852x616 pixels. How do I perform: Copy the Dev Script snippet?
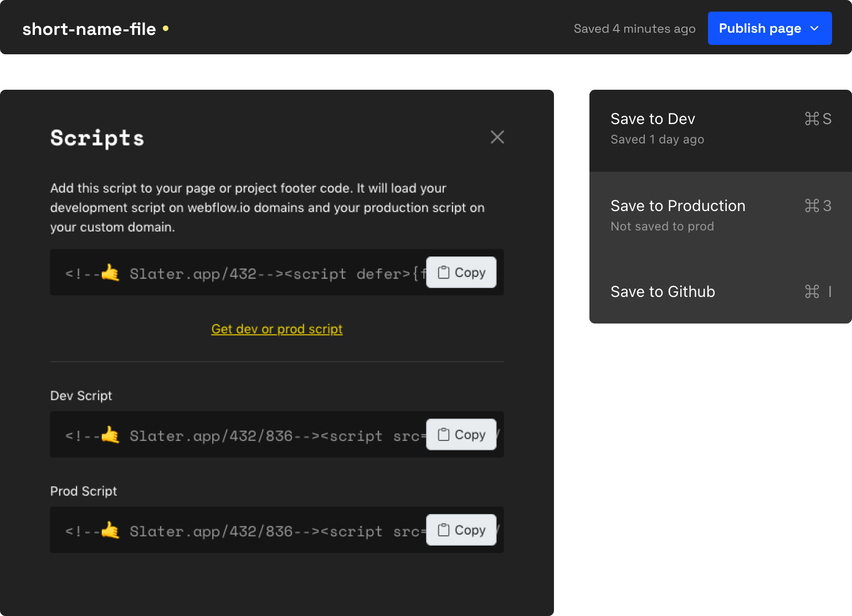461,435
